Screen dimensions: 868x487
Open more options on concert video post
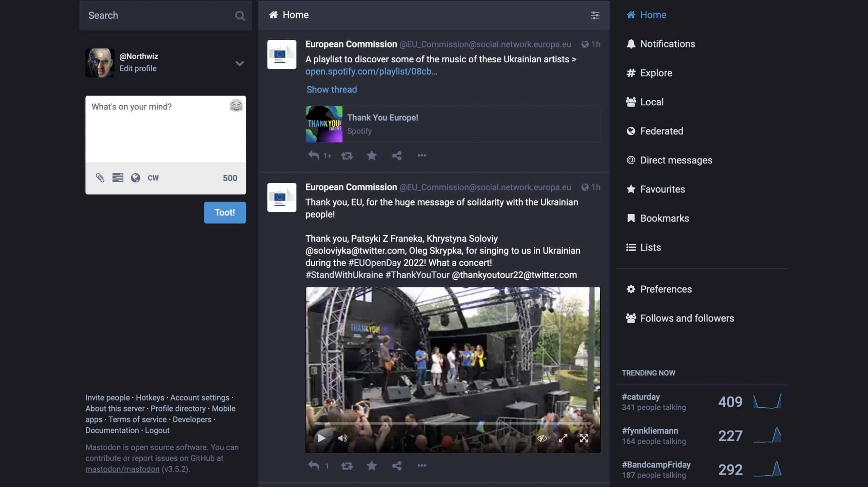pyautogui.click(x=422, y=466)
